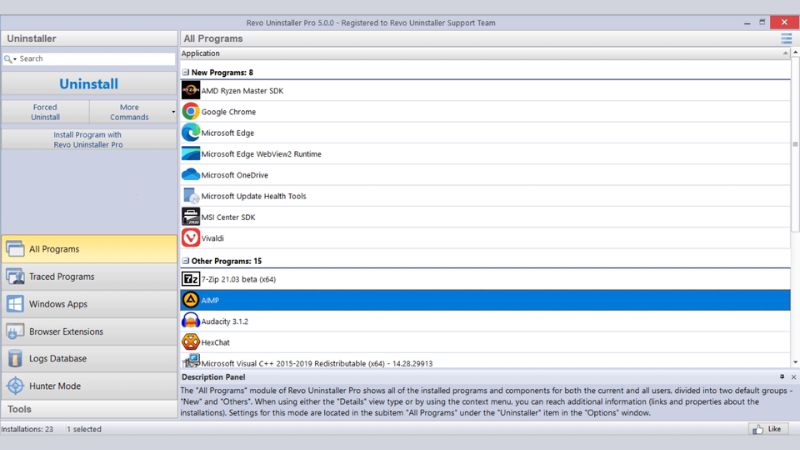This screenshot has width=800, height=450.
Task: Click the Browser Extensions sidebar icon
Action: [15, 332]
